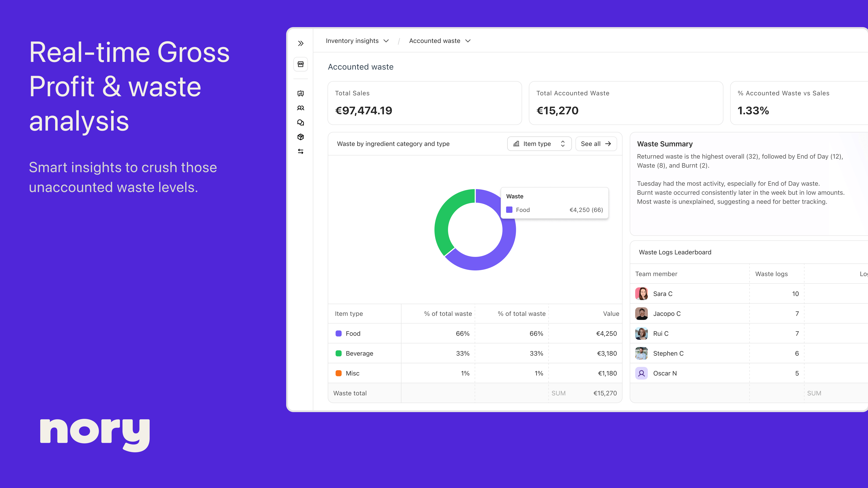Click the store/shop icon in sidebar
This screenshot has height=488, width=868.
(x=301, y=64)
